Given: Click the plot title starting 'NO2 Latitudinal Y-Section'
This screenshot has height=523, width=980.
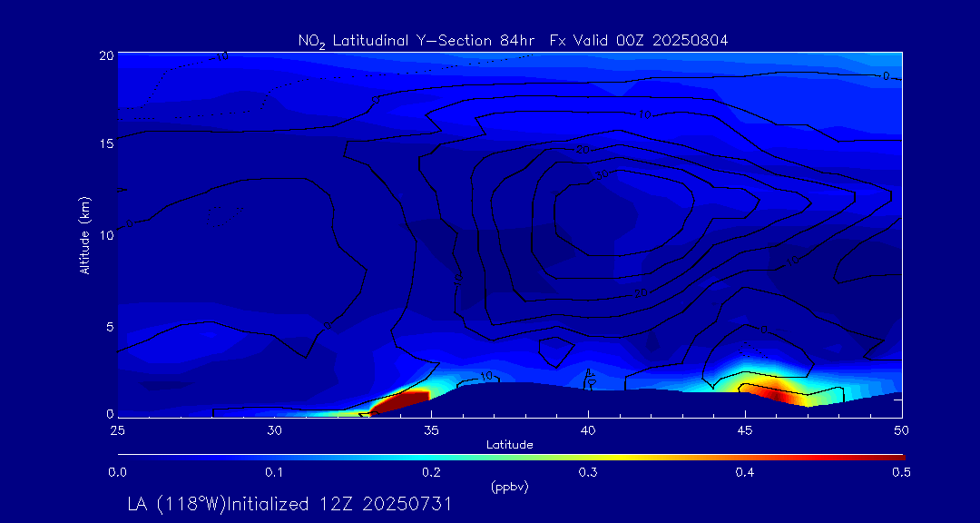Looking at the screenshot, I should click(513, 41).
